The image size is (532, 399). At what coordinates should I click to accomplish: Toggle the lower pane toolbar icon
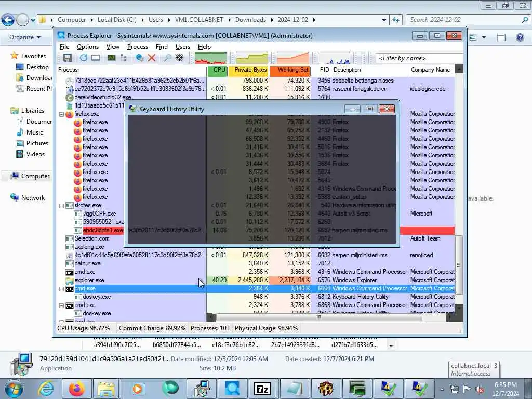[96, 58]
